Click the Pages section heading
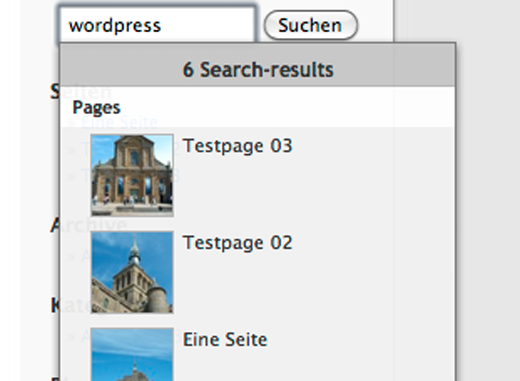 click(96, 108)
